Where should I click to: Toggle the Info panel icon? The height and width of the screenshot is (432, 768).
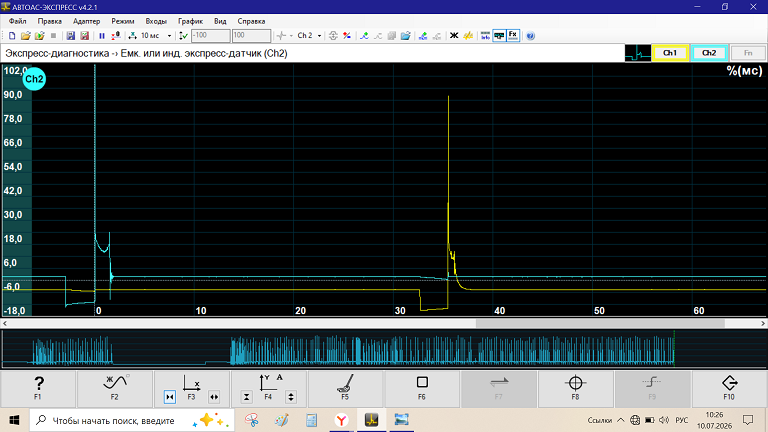485,36
